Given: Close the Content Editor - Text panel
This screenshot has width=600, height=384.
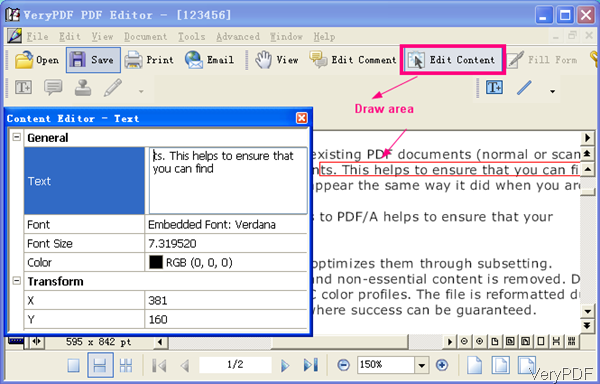Looking at the screenshot, I should tap(302, 118).
